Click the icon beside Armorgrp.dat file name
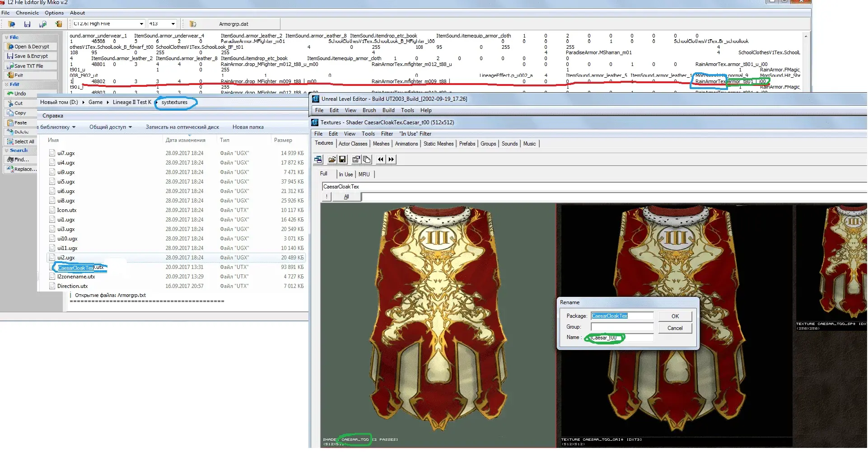Image resolution: width=868 pixels, height=452 pixels. [193, 24]
